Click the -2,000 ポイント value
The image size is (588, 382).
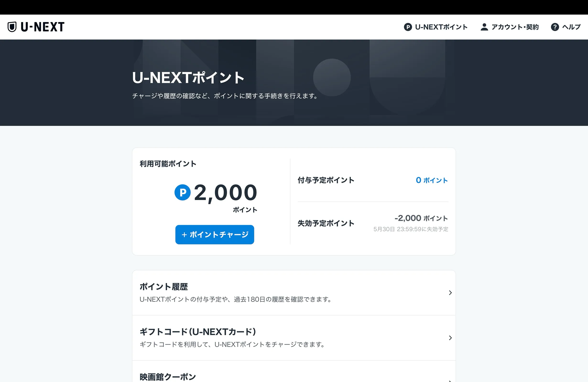click(x=421, y=218)
